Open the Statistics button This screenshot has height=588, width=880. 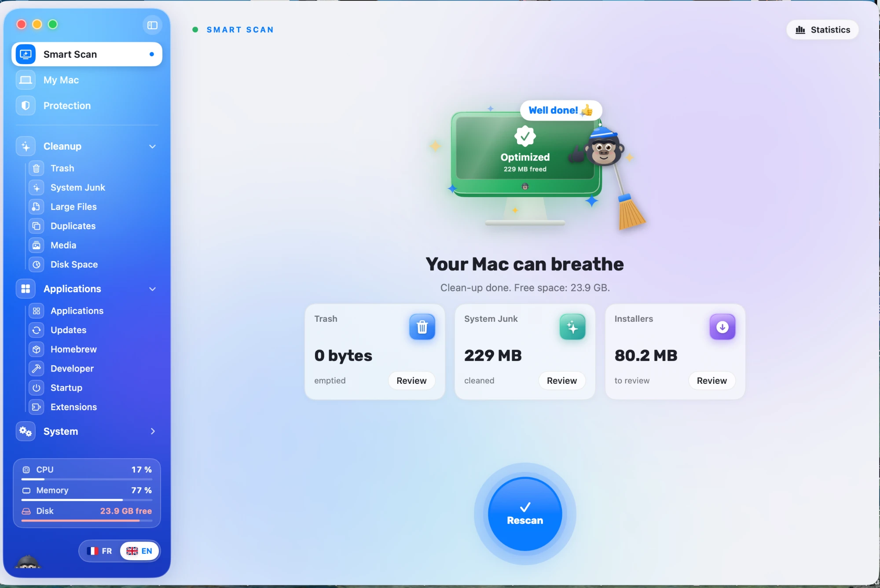coord(822,30)
